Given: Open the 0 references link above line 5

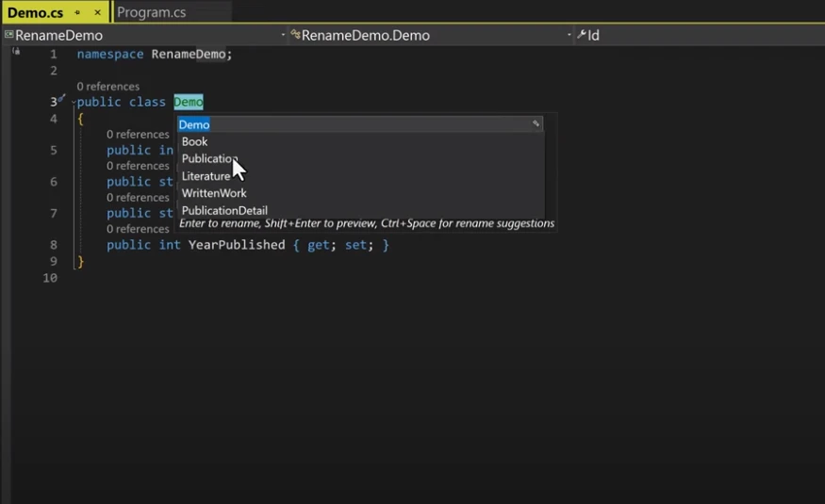Looking at the screenshot, I should [138, 134].
